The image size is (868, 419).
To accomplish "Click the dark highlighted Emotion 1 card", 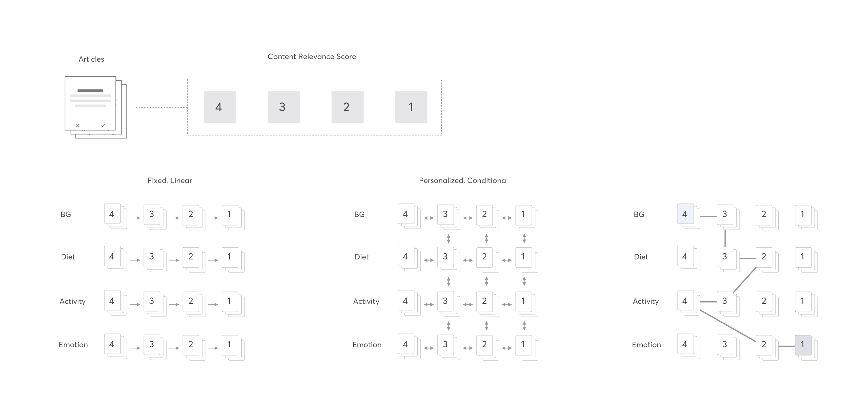I will [x=803, y=345].
